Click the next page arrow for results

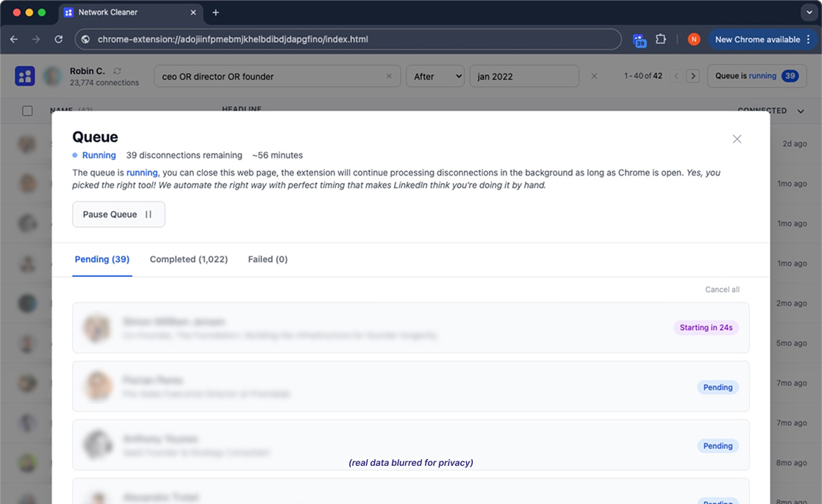tap(693, 76)
